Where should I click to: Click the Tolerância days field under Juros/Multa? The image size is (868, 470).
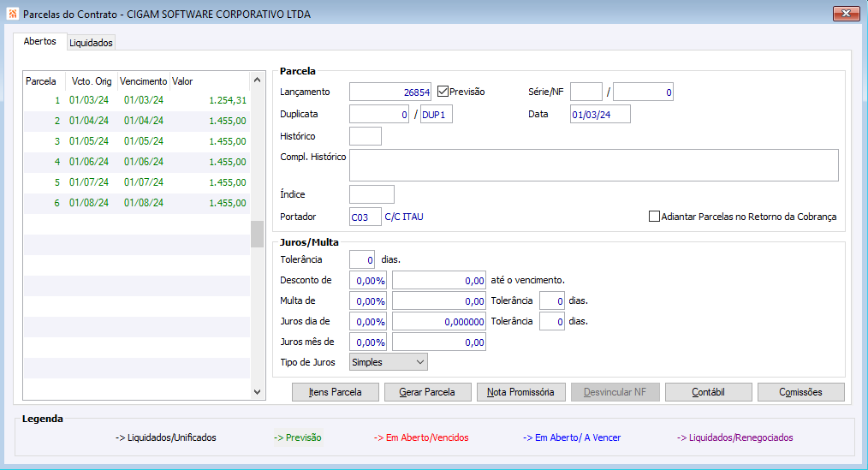pos(362,259)
